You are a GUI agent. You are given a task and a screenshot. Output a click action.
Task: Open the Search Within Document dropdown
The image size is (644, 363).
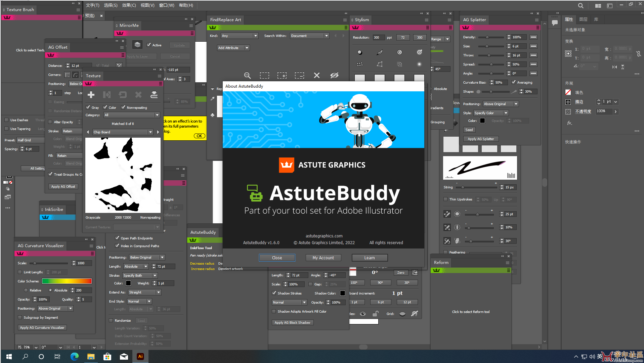(309, 36)
